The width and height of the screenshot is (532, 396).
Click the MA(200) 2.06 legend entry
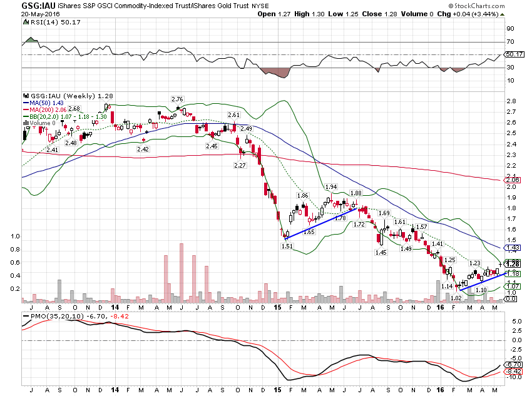[48, 110]
